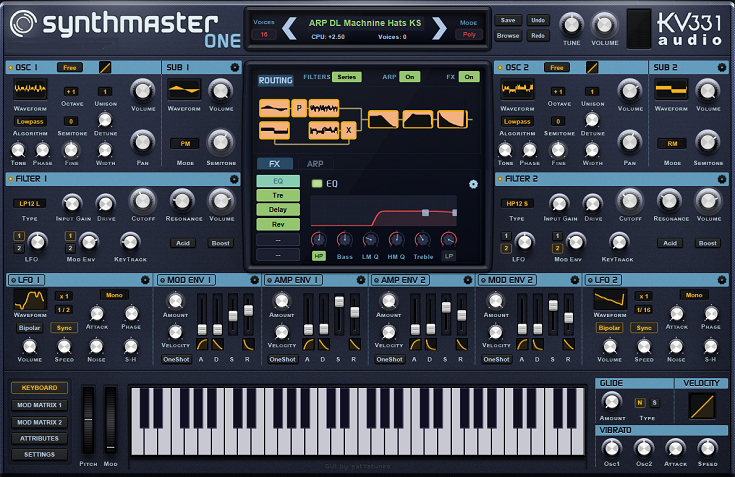Open the SUB 2 settings gear
This screenshot has width=735, height=477.
point(722,67)
